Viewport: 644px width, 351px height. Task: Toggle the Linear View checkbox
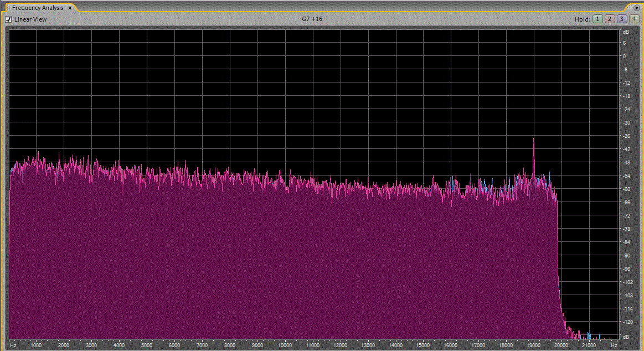pyautogui.click(x=8, y=19)
